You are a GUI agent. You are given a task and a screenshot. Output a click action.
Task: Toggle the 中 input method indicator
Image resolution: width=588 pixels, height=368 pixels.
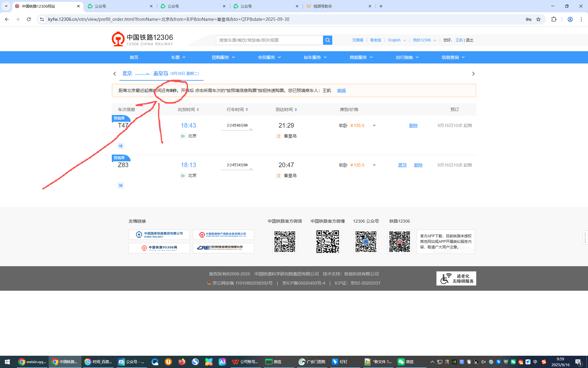[x=535, y=362]
